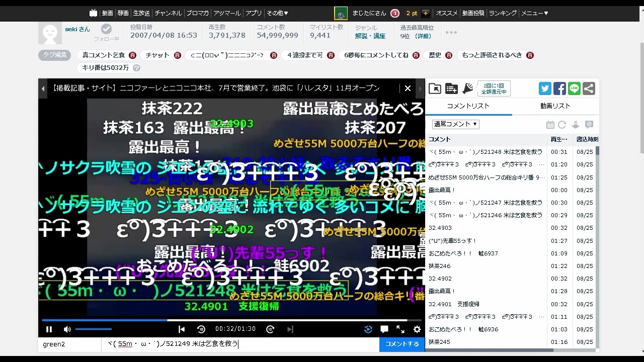The height and width of the screenshot is (362, 644).
Task: Open 通常コメント comment type dropdown
Action: coord(455,124)
